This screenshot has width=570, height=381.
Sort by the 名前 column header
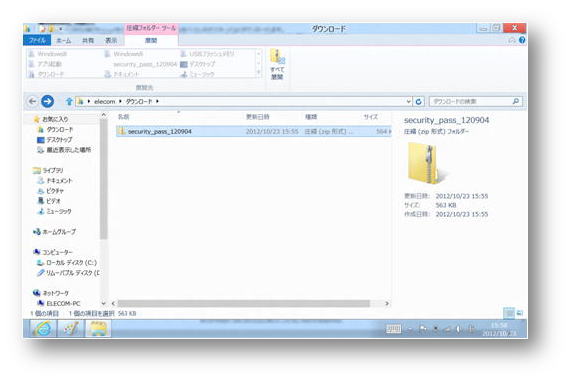[x=124, y=117]
